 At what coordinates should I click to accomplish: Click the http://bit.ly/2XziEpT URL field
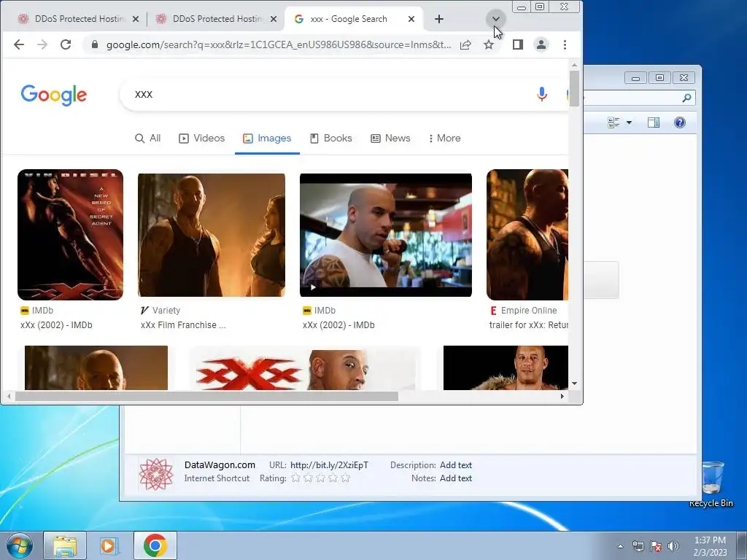click(x=329, y=465)
